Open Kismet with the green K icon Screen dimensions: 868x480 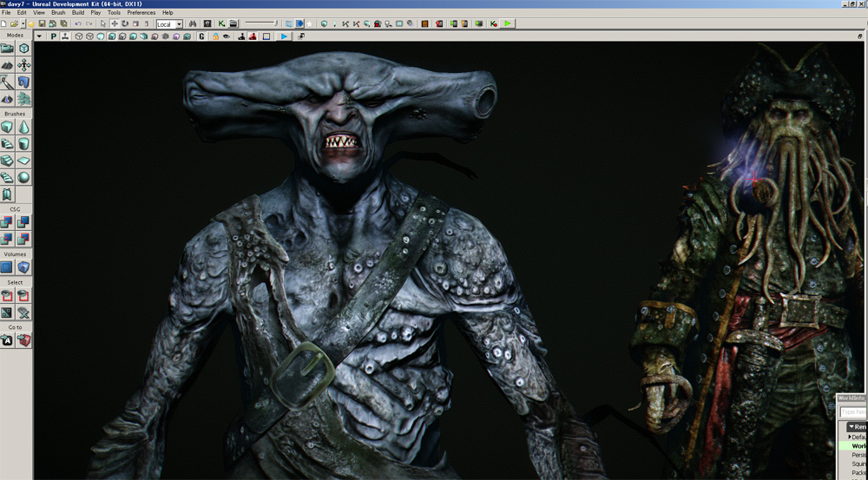click(221, 23)
